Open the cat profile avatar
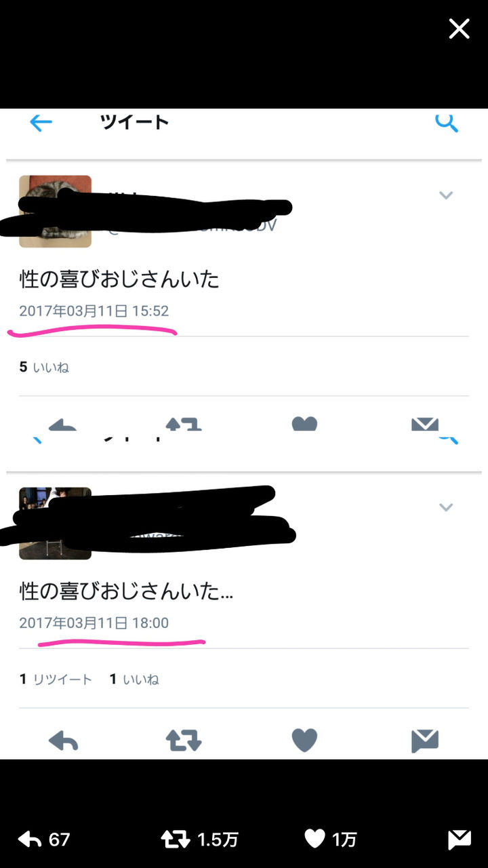 pyautogui.click(x=55, y=211)
